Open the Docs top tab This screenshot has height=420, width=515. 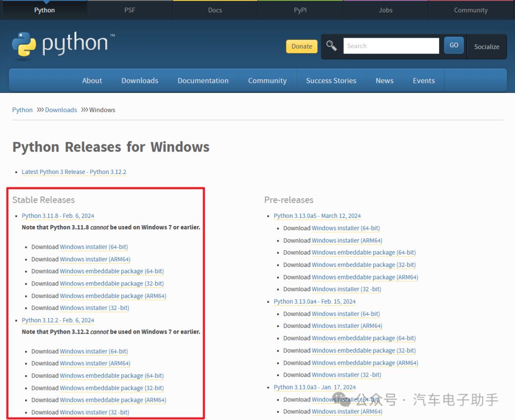click(x=215, y=10)
